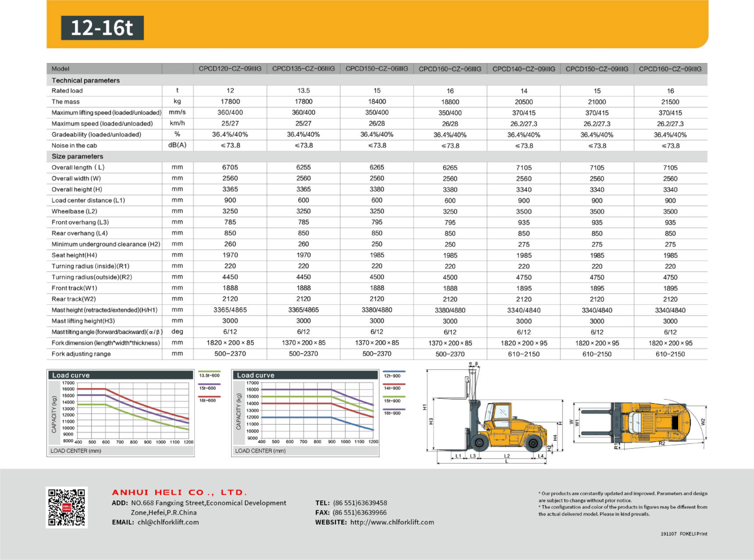Screen dimensions: 754x560
Task: Click the load curve chart starting at 9000 kg
Action: pyautogui.click(x=305, y=413)
